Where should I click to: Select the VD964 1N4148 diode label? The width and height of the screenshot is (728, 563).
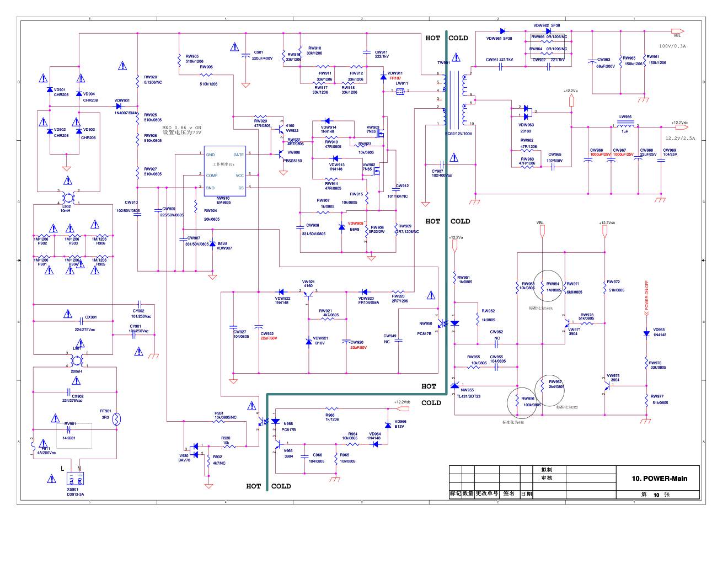374,435
